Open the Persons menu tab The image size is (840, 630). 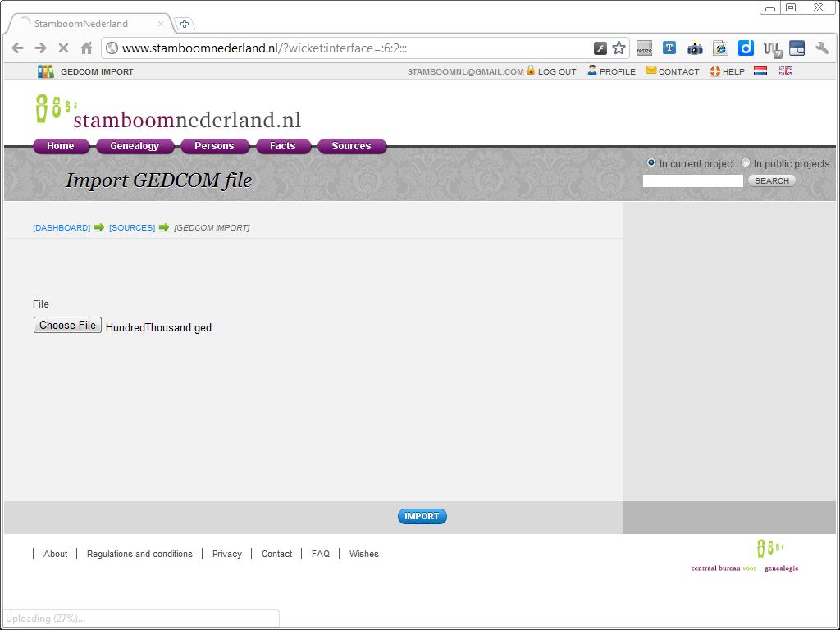pos(214,146)
